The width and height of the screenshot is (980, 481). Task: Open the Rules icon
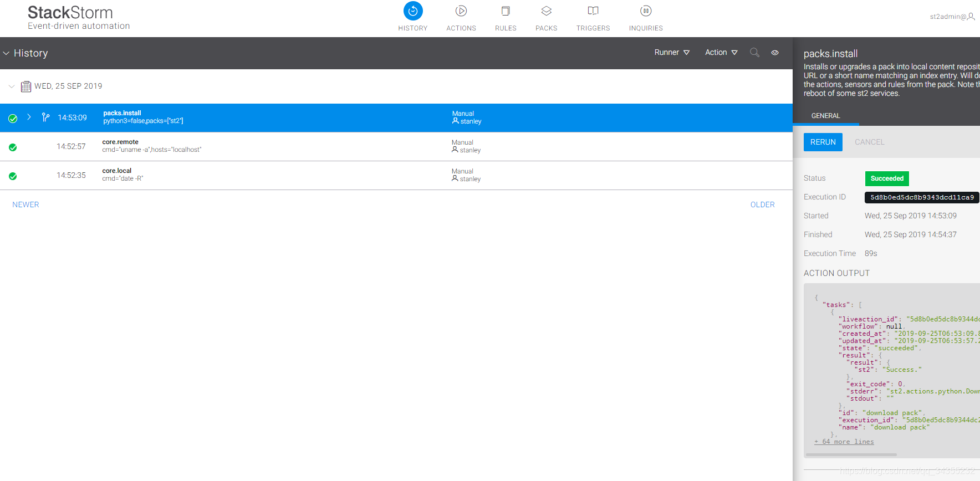[506, 11]
